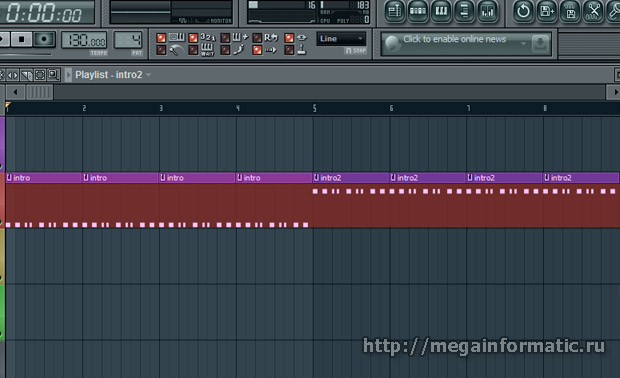Open the playlist options menu triangle
Image resolution: width=620 pixels, height=378 pixels.
pyautogui.click(x=68, y=75)
